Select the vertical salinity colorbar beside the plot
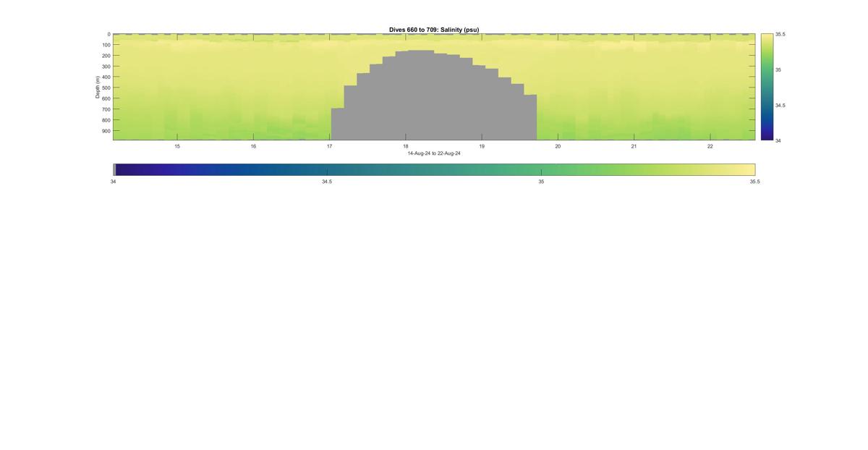 pyautogui.click(x=767, y=87)
